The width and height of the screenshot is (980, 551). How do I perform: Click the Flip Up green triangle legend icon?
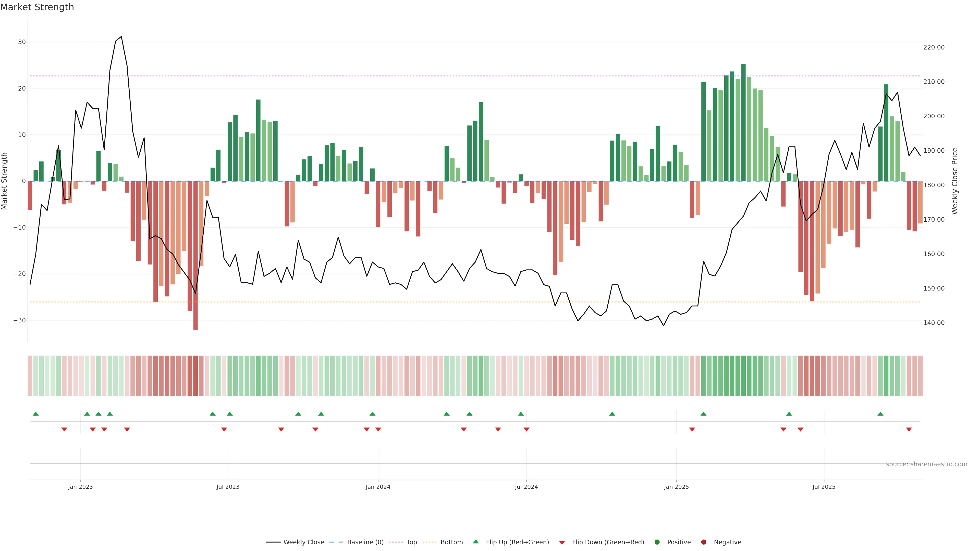(x=475, y=542)
